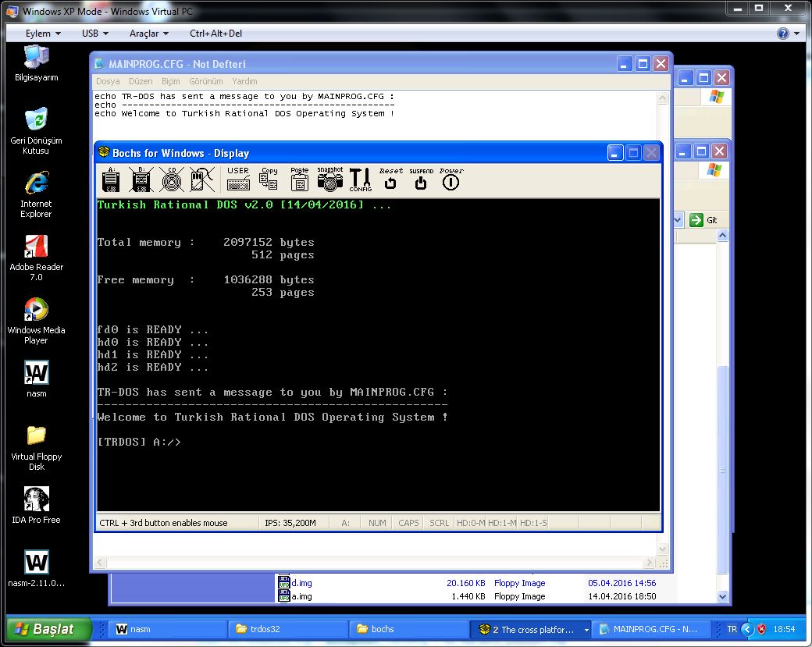Select the nasm desktop shortcut icon
812x647 pixels.
coord(36,379)
